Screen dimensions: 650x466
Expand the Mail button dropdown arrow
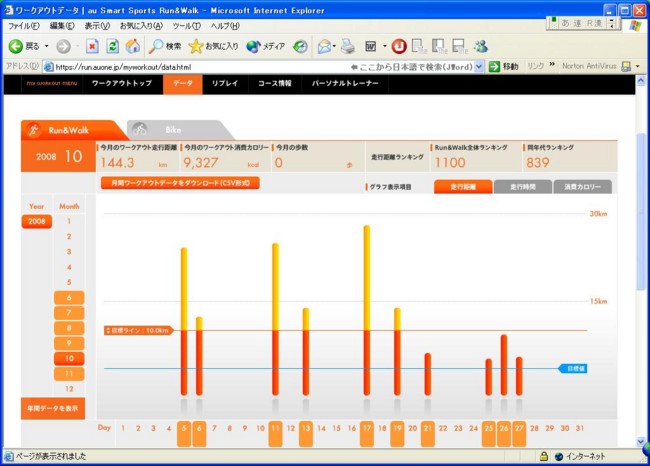[x=334, y=46]
